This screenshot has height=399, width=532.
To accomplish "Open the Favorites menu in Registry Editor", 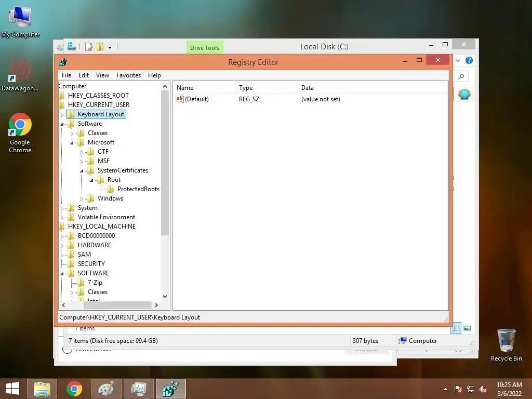I will [128, 75].
